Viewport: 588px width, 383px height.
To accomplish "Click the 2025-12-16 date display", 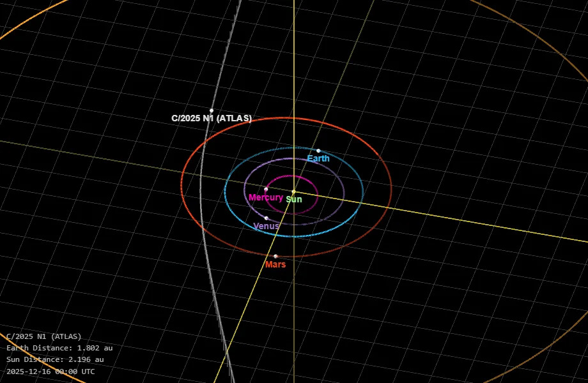I will (x=50, y=371).
